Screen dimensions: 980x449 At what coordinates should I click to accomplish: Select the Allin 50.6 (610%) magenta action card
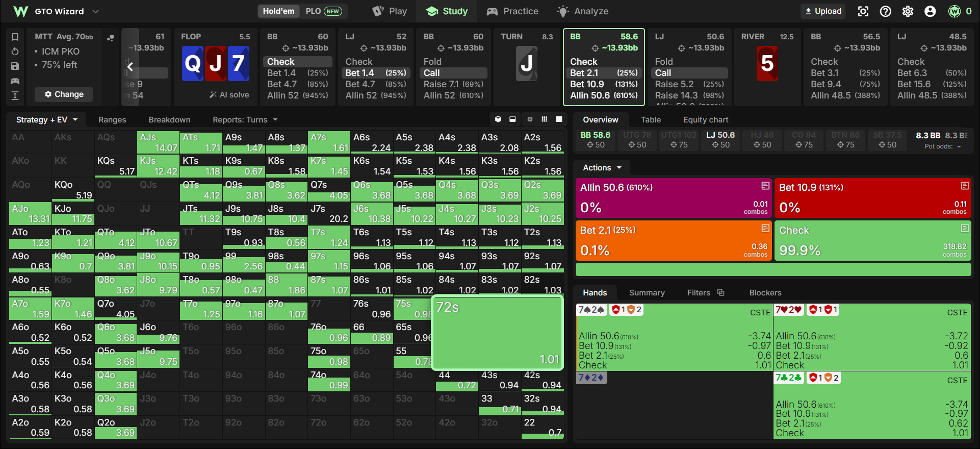tap(673, 198)
